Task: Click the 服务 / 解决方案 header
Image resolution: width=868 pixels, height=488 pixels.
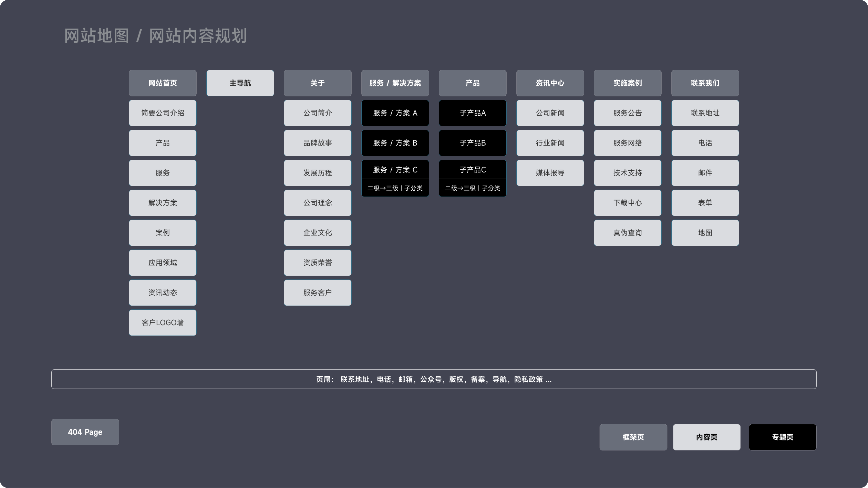Action: click(395, 83)
